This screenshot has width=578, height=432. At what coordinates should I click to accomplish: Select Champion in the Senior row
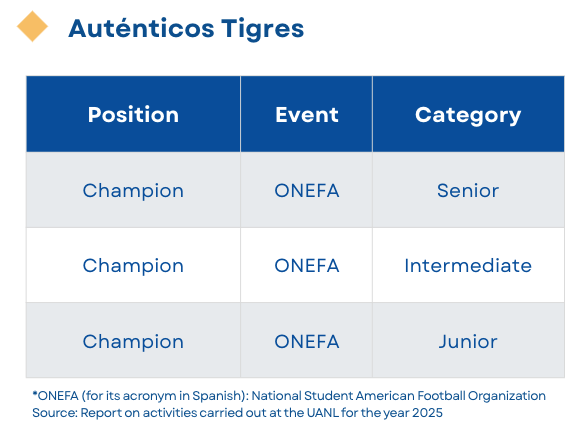tap(133, 191)
